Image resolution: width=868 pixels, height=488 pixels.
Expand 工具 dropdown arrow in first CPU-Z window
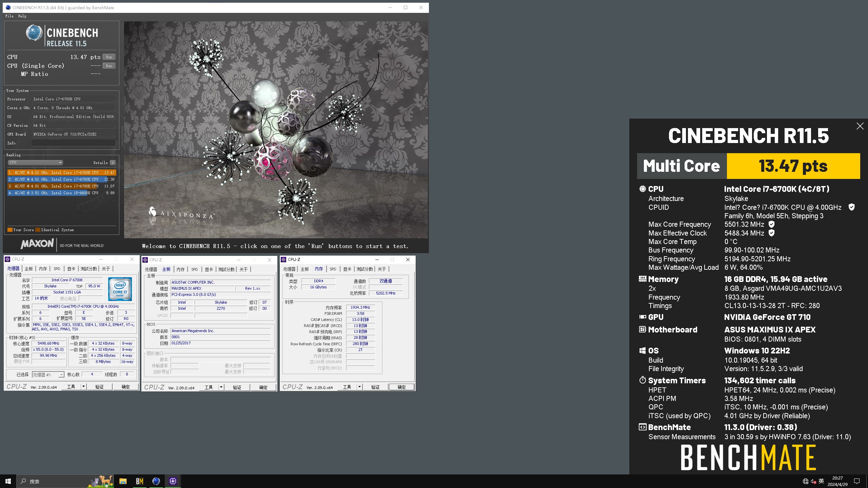(83, 387)
